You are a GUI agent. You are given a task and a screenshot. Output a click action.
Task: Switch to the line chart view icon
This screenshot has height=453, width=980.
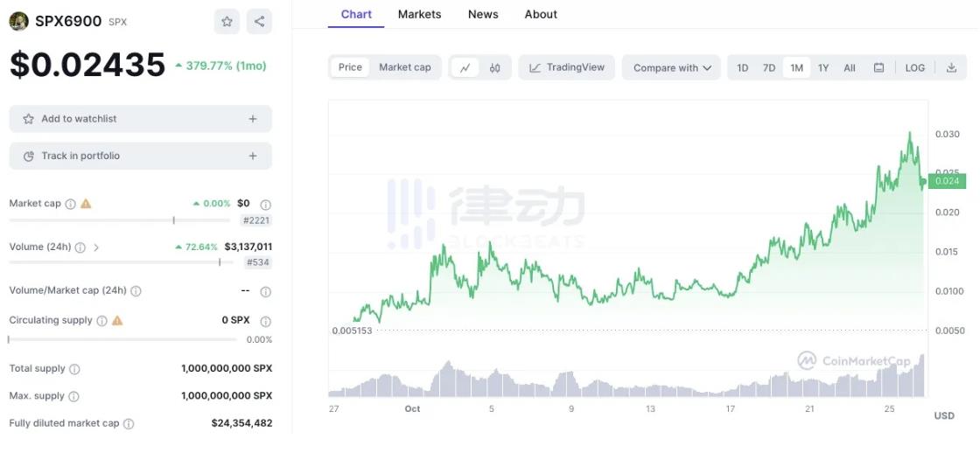click(465, 67)
